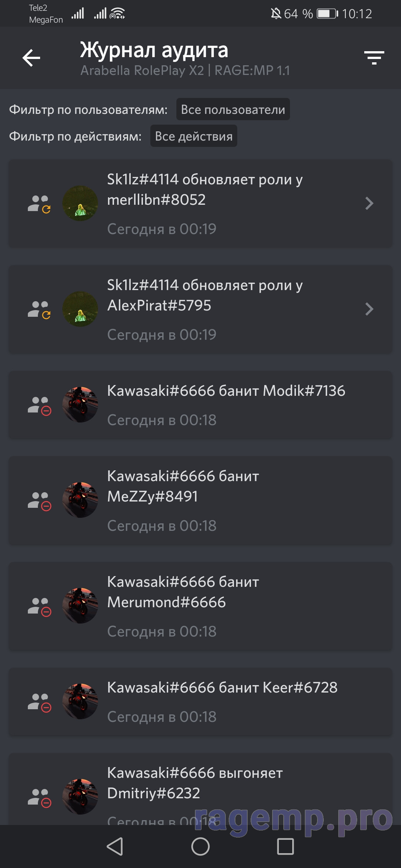
Task: Tap the Android back triangle button
Action: [115, 846]
